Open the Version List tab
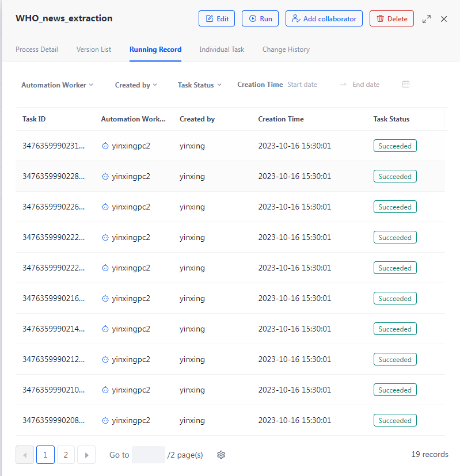Screen dimensions: 460x476 click(x=94, y=49)
